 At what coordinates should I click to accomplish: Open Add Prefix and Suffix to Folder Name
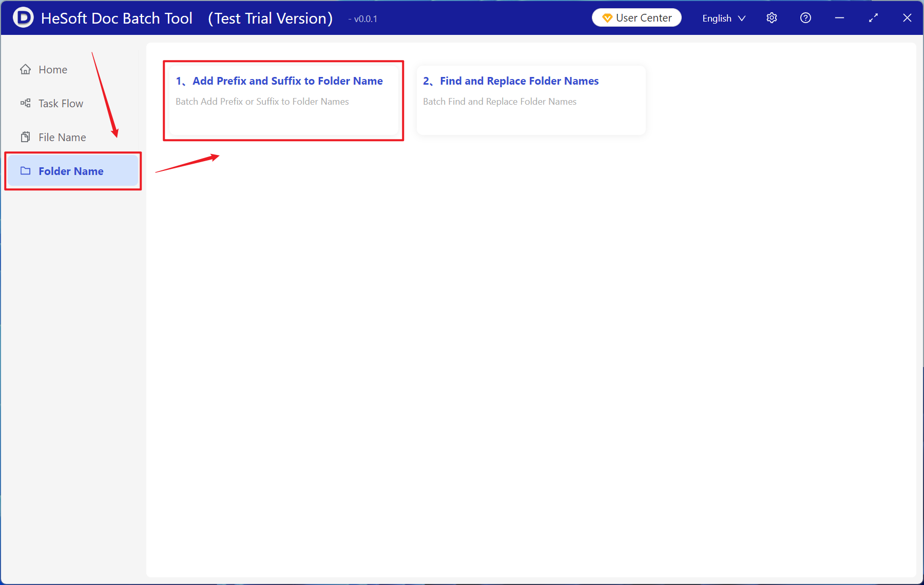[x=283, y=101]
